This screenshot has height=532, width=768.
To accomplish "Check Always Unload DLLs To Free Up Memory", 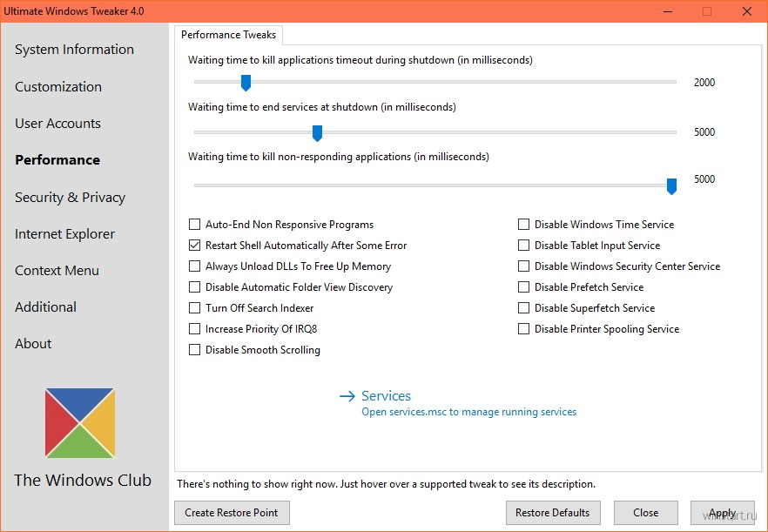I will pyautogui.click(x=194, y=266).
